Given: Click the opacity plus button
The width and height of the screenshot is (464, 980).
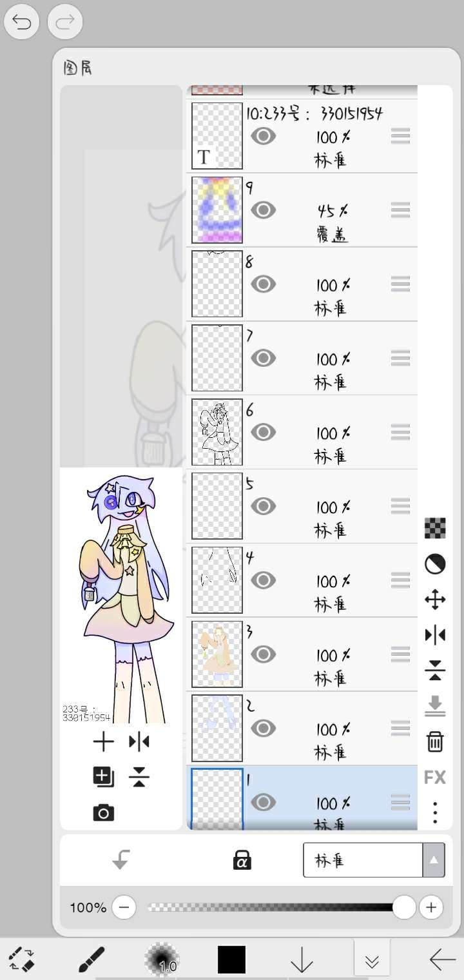Looking at the screenshot, I should [x=431, y=907].
